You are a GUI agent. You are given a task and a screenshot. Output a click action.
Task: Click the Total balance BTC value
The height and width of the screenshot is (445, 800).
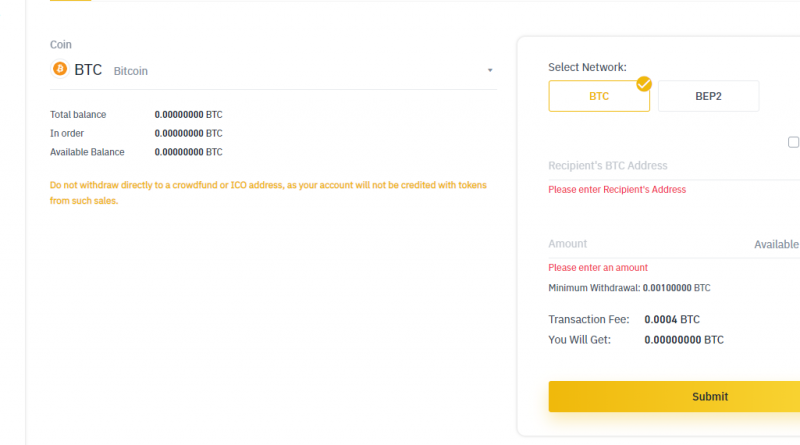[188, 115]
